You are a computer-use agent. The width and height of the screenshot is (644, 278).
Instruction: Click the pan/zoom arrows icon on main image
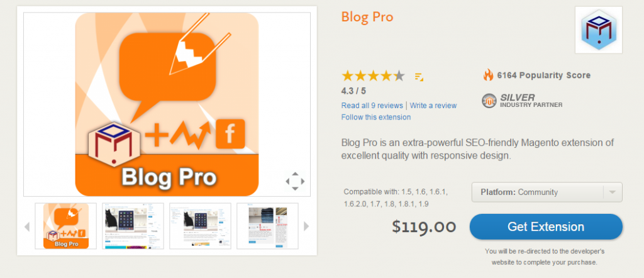(295, 181)
